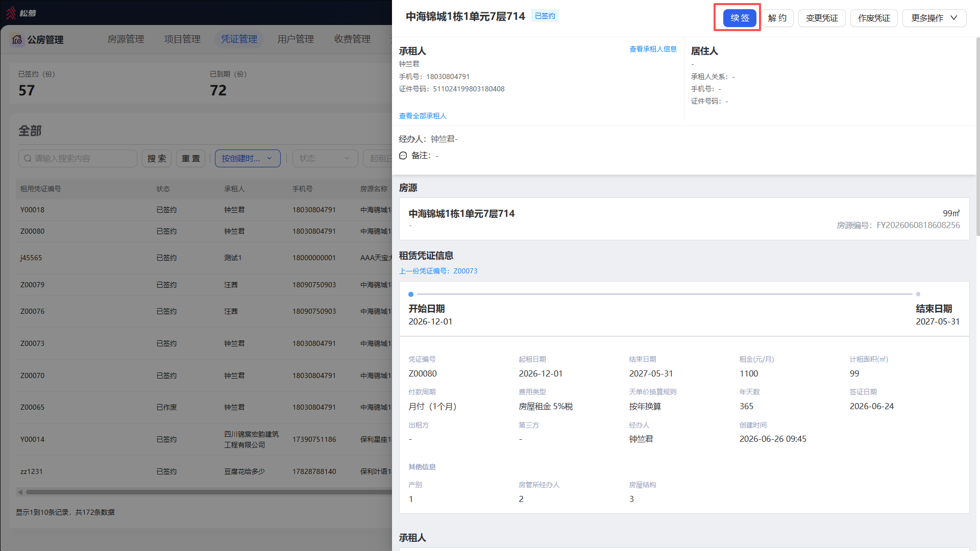Click tenant 四川锦宸宏韵建筑工程有限公司
Image resolution: width=980 pixels, height=551 pixels.
click(252, 440)
